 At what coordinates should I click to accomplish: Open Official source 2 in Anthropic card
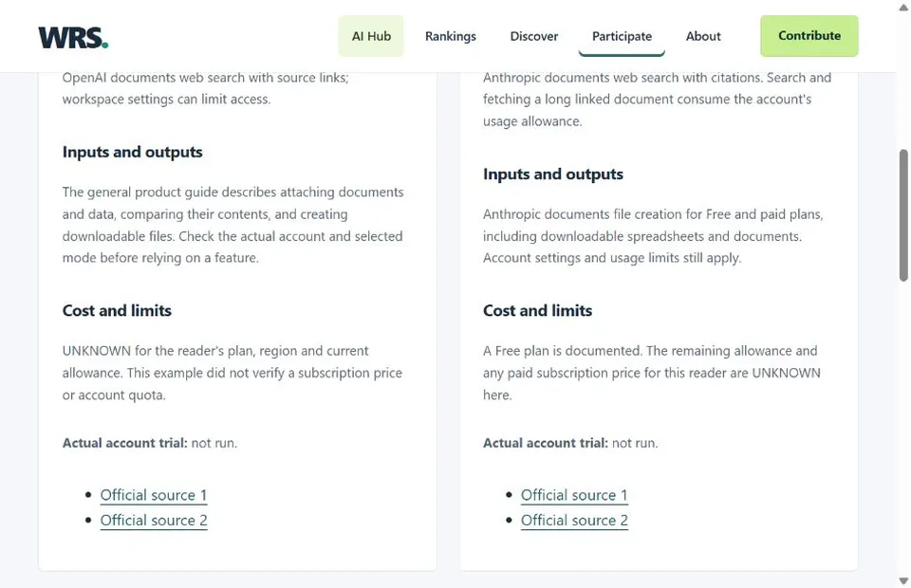(574, 521)
